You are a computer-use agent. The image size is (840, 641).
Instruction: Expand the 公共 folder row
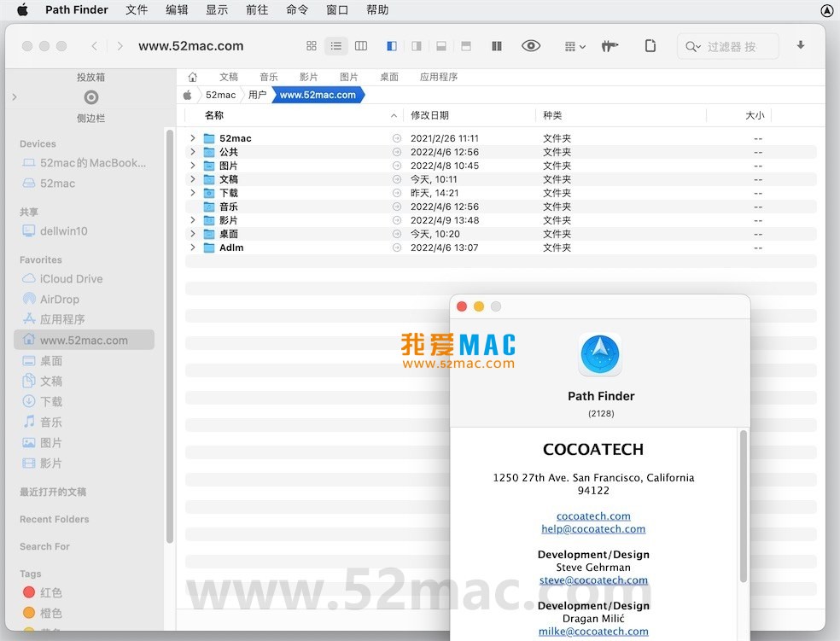[x=193, y=152]
